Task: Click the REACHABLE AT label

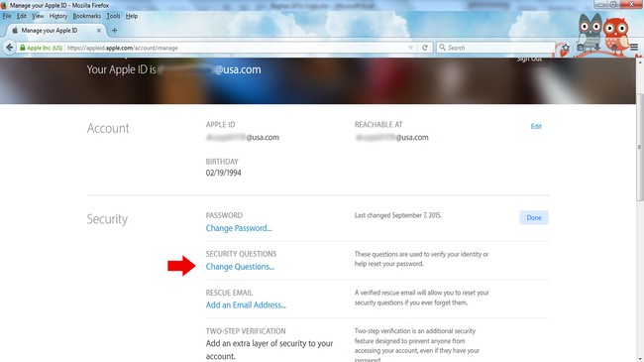Action: [x=378, y=124]
